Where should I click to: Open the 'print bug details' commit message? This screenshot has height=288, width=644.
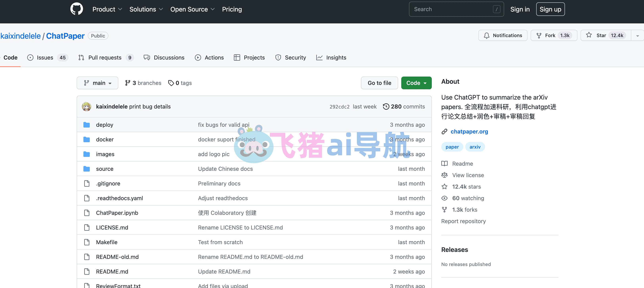point(150,107)
